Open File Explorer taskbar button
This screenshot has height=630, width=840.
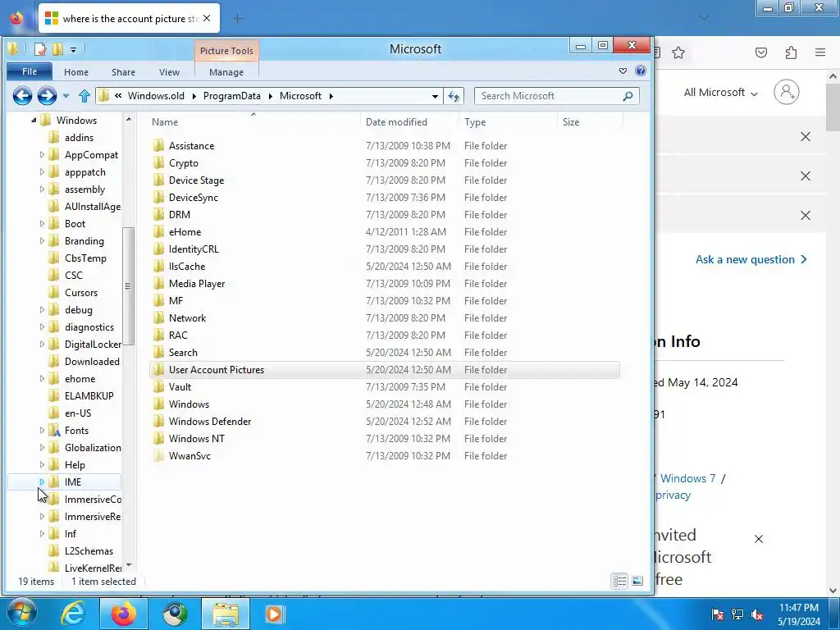pos(226,614)
